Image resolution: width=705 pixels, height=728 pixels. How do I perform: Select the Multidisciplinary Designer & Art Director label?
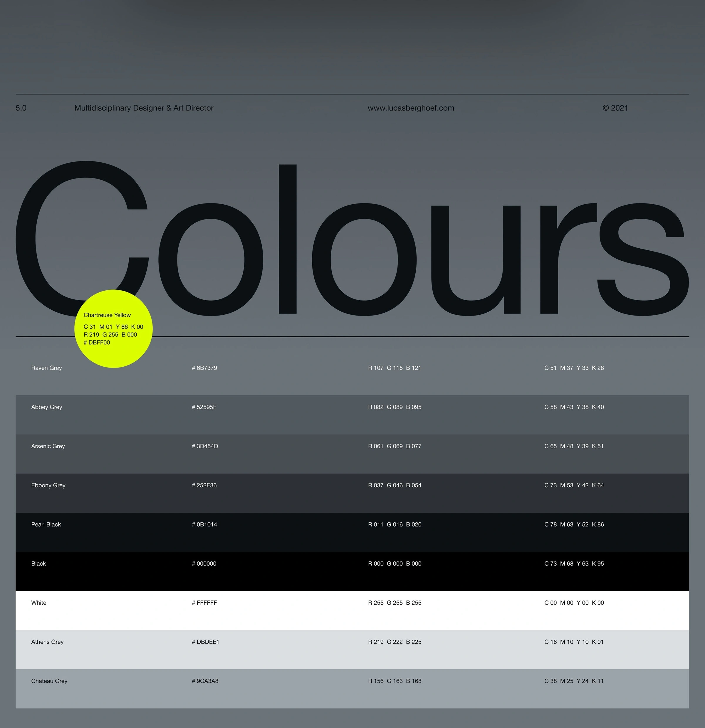(x=144, y=108)
